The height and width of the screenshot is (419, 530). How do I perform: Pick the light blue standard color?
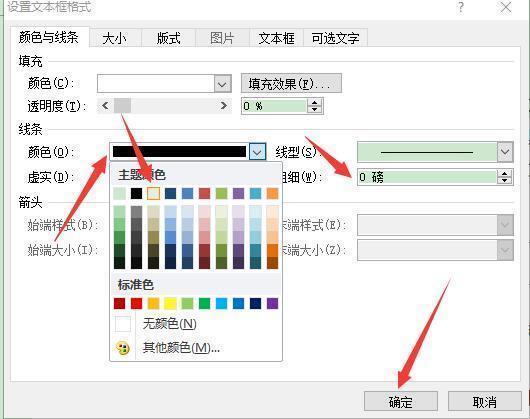[221, 303]
